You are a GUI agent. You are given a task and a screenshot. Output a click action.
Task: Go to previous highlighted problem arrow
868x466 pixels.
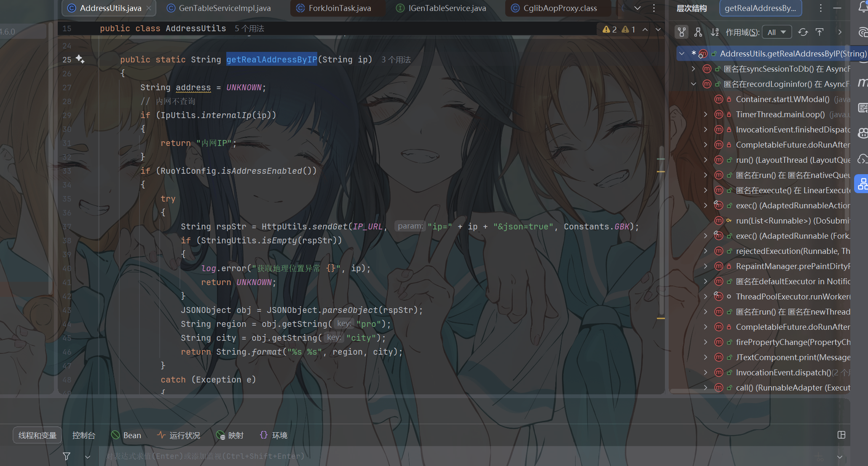(x=645, y=29)
